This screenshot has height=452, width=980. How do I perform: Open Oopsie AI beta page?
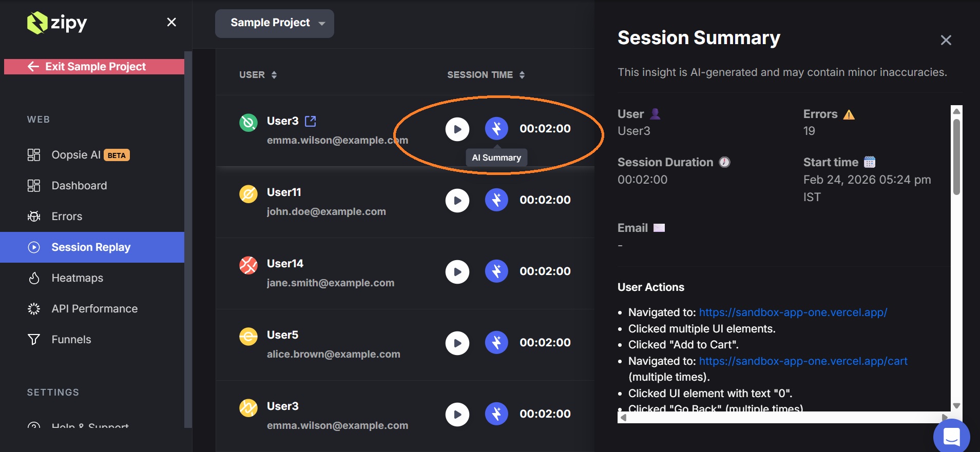pyautogui.click(x=77, y=155)
